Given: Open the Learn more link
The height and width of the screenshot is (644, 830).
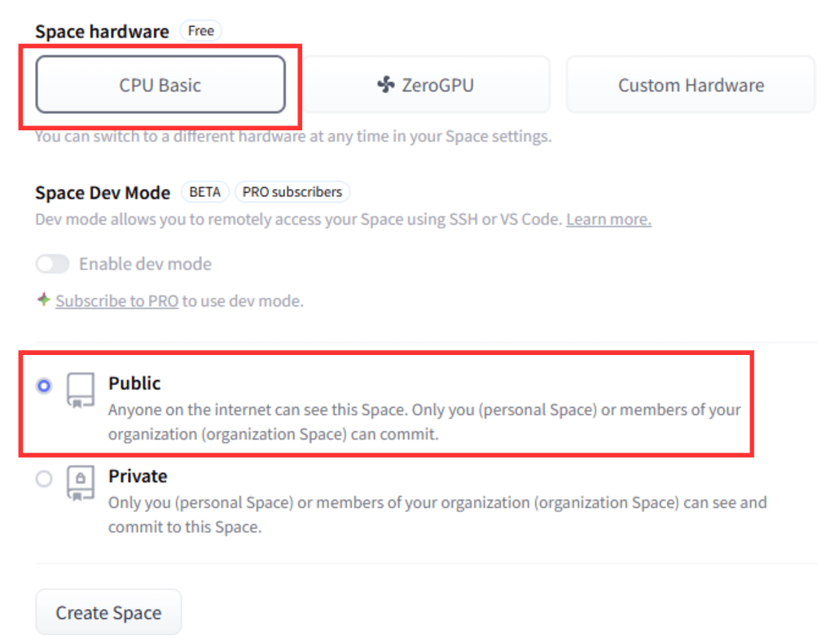Looking at the screenshot, I should 608,219.
